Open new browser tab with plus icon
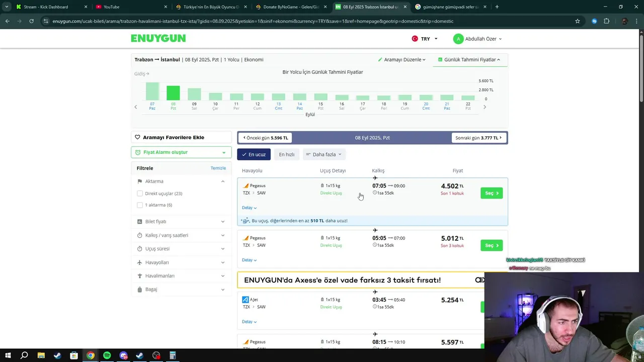644x362 pixels. 497,7
